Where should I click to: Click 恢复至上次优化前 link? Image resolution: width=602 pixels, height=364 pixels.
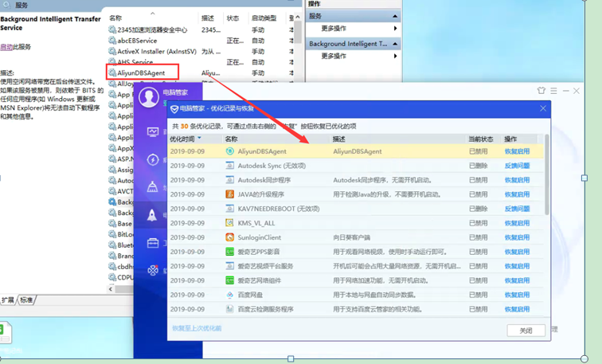coord(197,328)
